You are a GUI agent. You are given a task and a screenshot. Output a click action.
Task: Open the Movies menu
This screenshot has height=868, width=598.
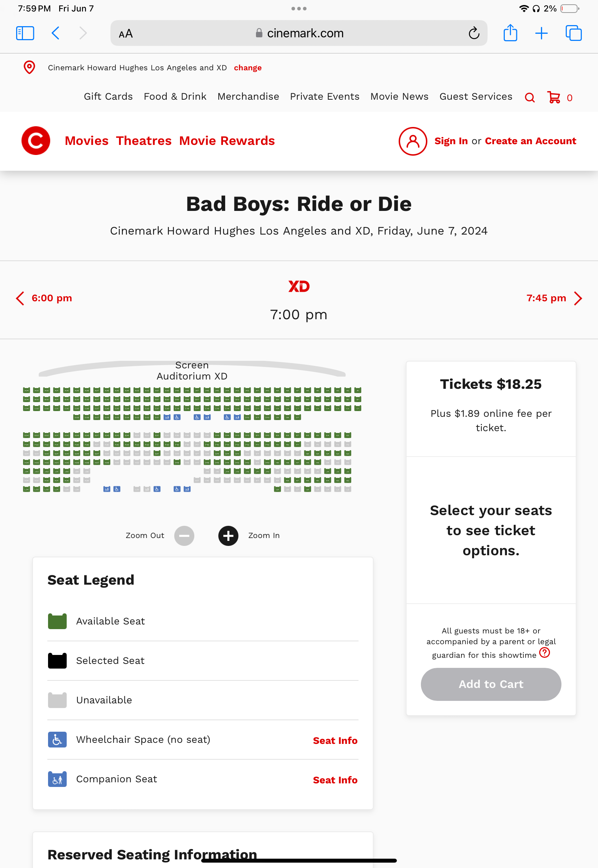[x=86, y=141]
